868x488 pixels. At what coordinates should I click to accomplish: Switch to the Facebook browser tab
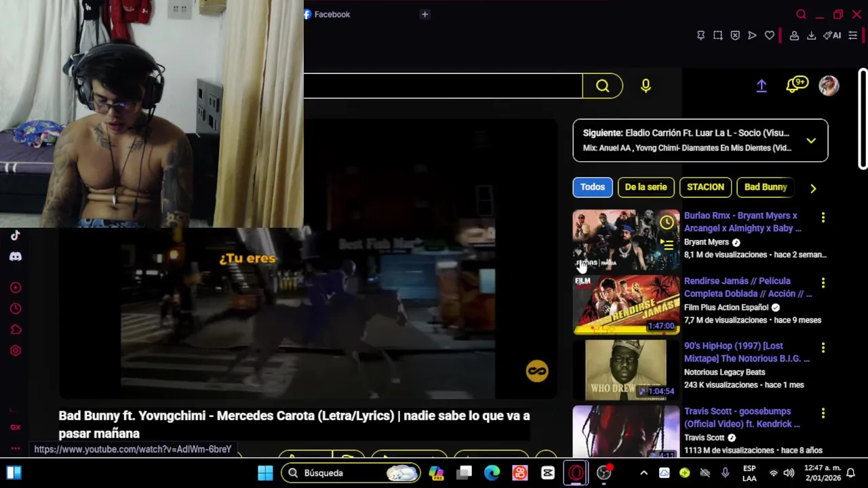click(327, 14)
